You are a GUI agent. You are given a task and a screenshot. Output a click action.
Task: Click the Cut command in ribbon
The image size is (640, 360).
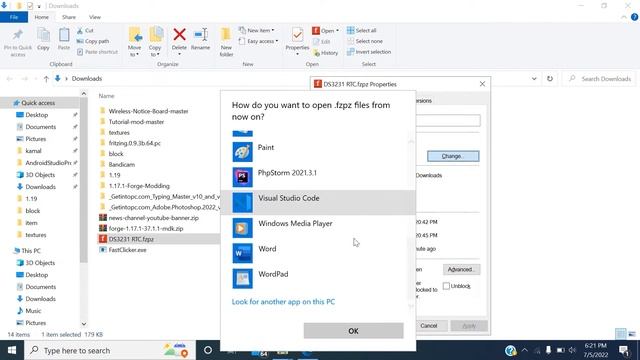point(85,31)
